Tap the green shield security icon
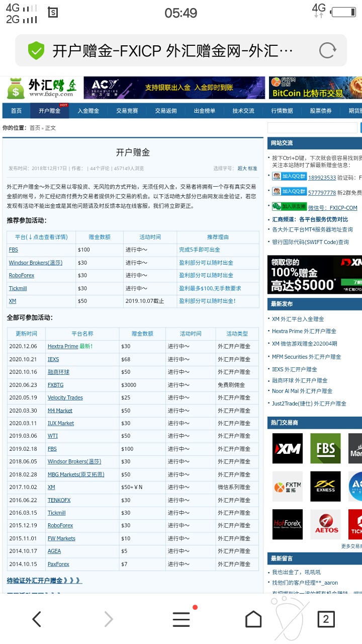362x644 pixels. [x=36, y=50]
